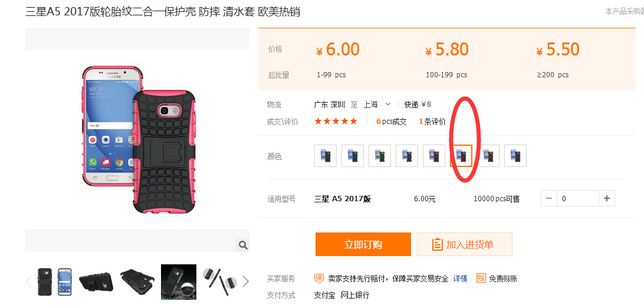Show next thumbnails with the right arrow
644x308 pixels.
point(245,281)
